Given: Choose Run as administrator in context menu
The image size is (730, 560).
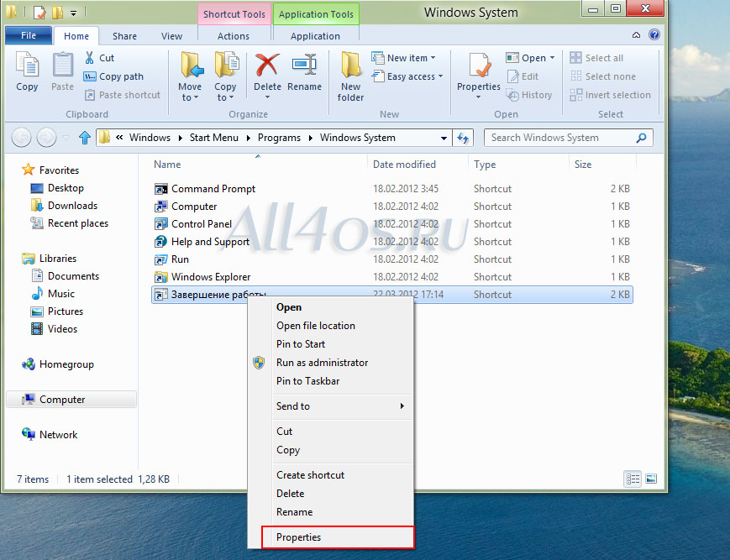Looking at the screenshot, I should (x=330, y=363).
